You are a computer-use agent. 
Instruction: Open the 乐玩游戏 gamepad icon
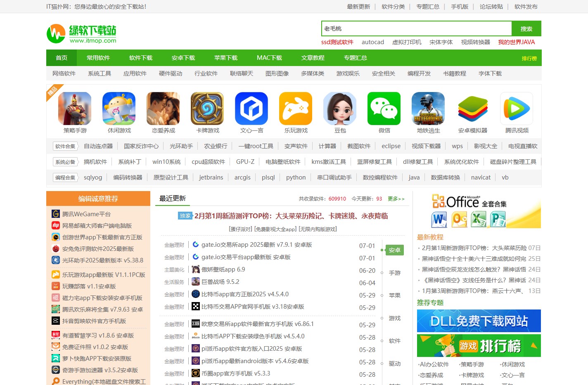point(296,109)
